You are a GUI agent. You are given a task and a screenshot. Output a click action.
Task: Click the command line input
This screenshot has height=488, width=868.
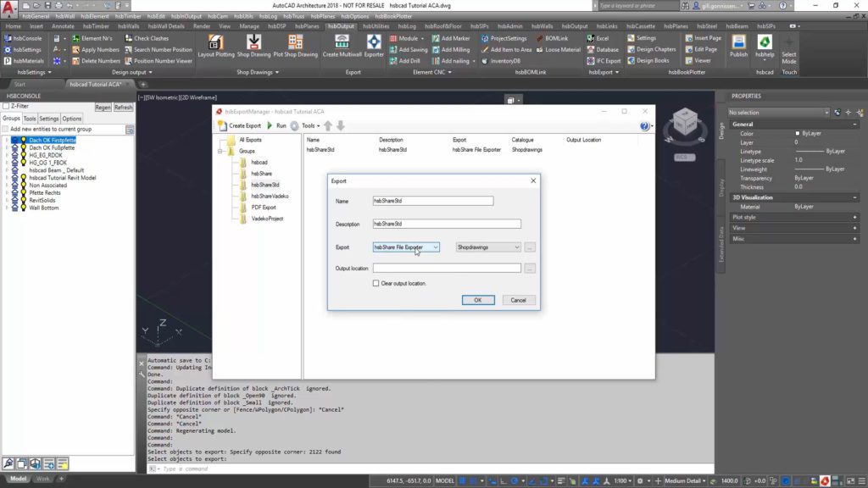pyautogui.click(x=431, y=469)
